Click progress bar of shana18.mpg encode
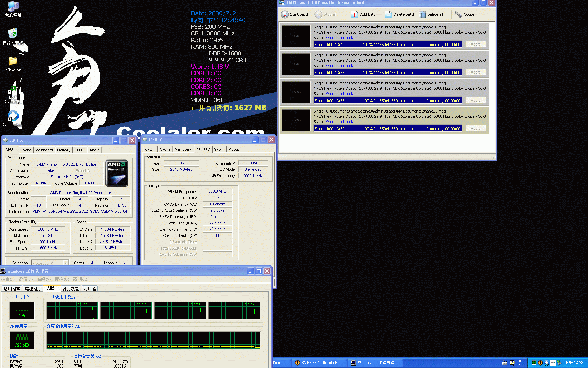This screenshot has width=588, height=368. point(387,45)
